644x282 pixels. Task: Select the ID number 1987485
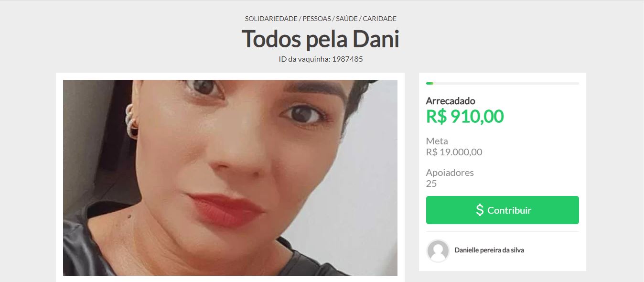(x=347, y=59)
